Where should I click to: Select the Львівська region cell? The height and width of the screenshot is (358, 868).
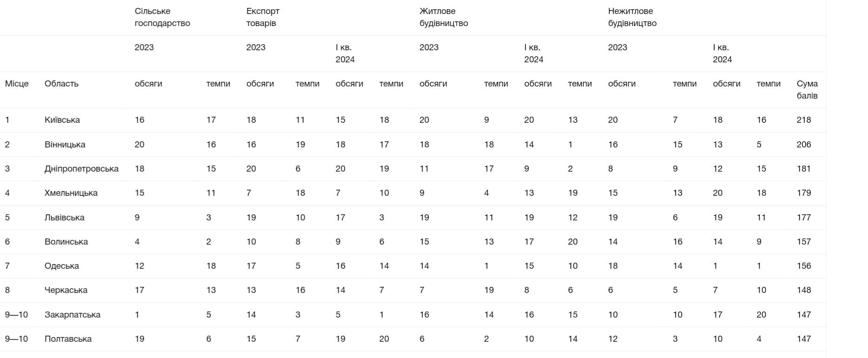[x=64, y=218]
